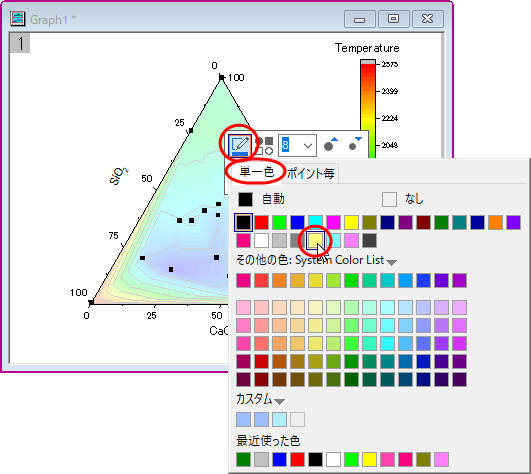Expand the カスタム dropdown arrow
The width and height of the screenshot is (531, 474).
pyautogui.click(x=279, y=402)
